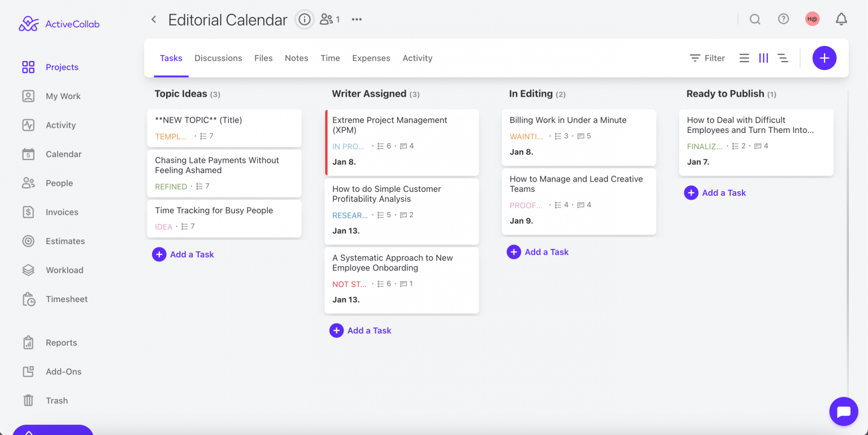Click the project info icon
Image resolution: width=868 pixels, height=435 pixels.
tap(305, 20)
